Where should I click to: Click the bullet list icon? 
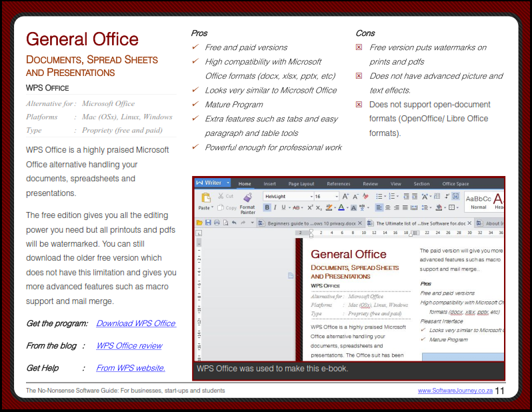point(379,197)
